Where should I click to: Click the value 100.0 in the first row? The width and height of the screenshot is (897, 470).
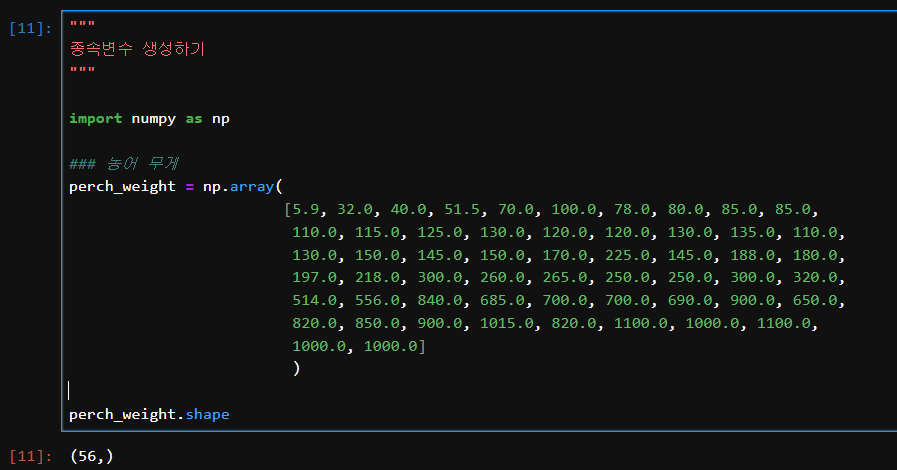tap(574, 209)
